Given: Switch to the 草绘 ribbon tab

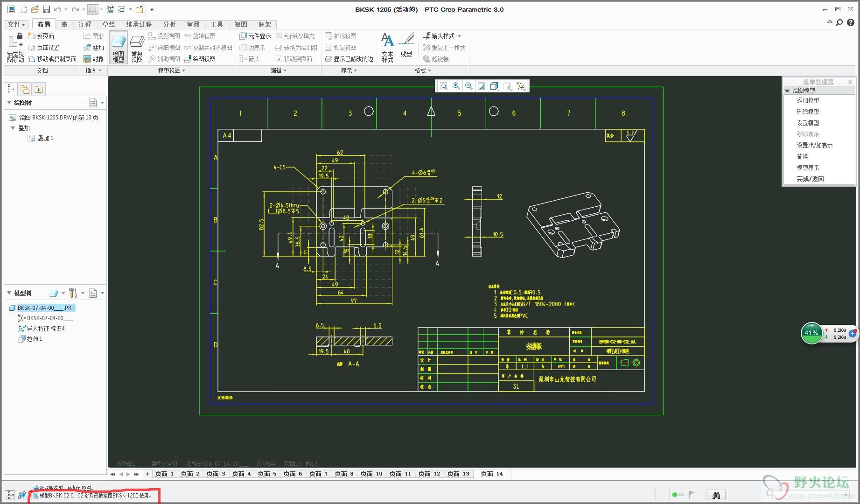Looking at the screenshot, I should click(109, 24).
